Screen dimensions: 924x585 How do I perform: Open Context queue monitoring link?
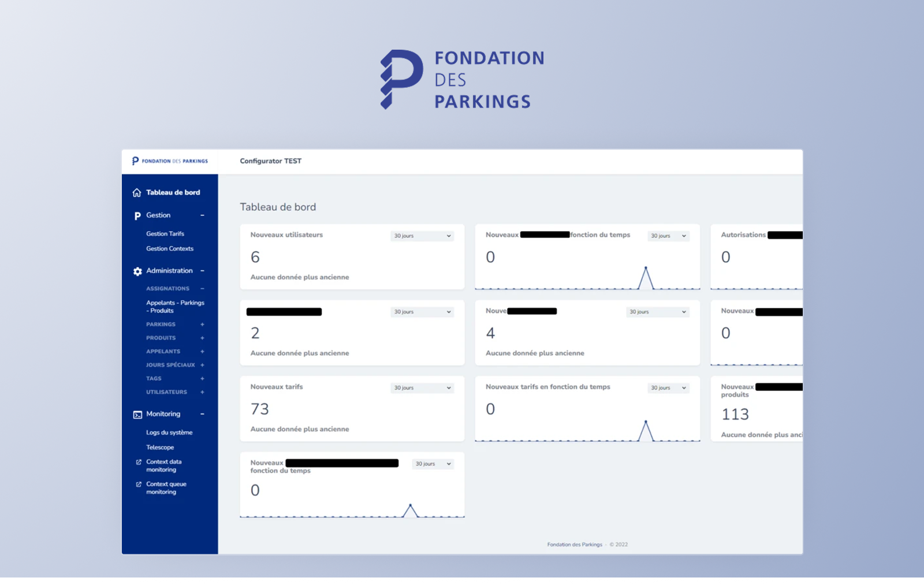(166, 488)
